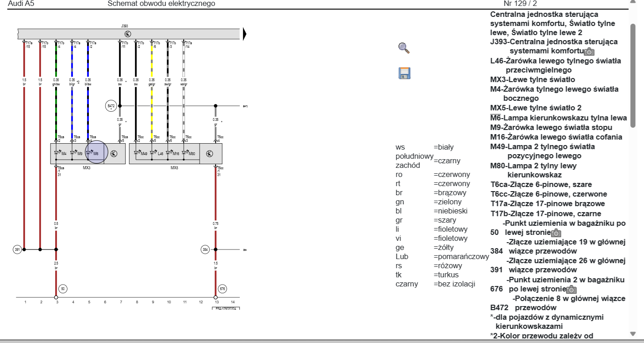Image resolution: width=644 pixels, height=343 pixels.
Task: Select the MX5 left tail light 2 component
Action: click(176, 154)
